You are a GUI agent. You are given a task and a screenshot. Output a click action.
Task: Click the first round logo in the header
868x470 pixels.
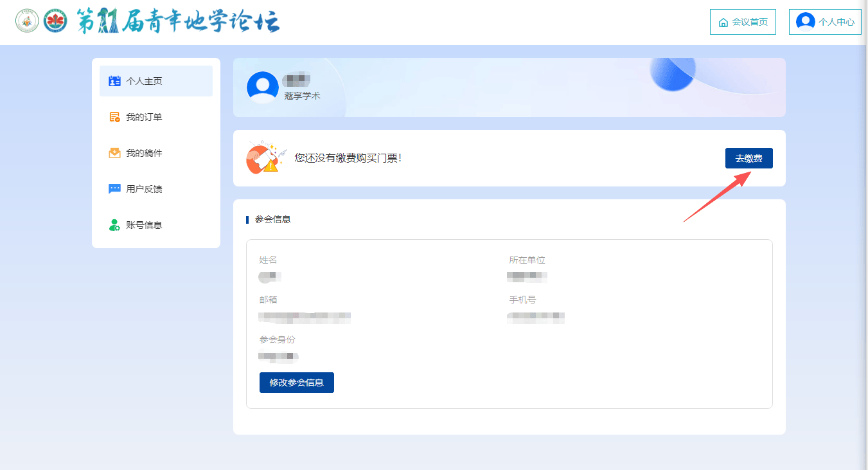[x=27, y=22]
